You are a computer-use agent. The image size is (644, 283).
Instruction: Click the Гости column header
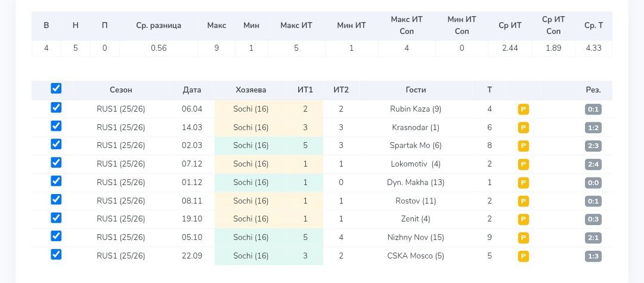point(416,90)
